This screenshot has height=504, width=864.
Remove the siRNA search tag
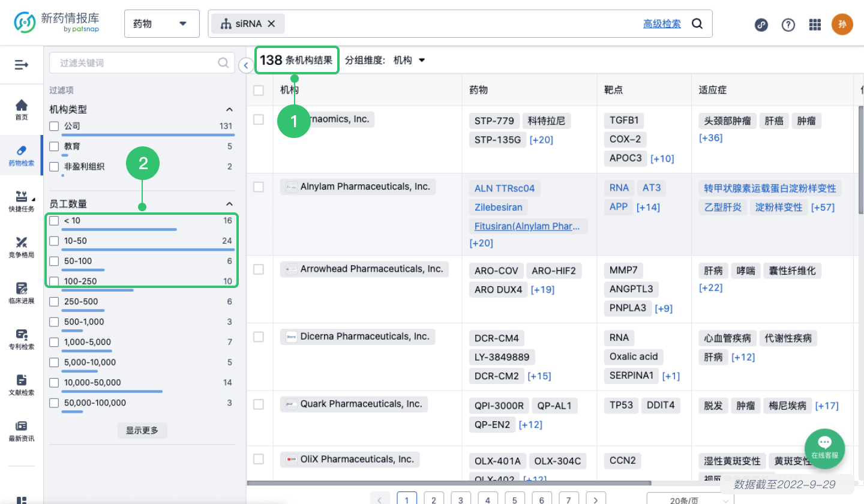tap(271, 23)
